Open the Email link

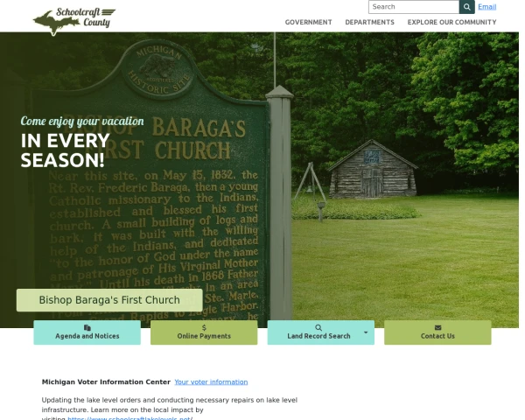[x=486, y=7]
